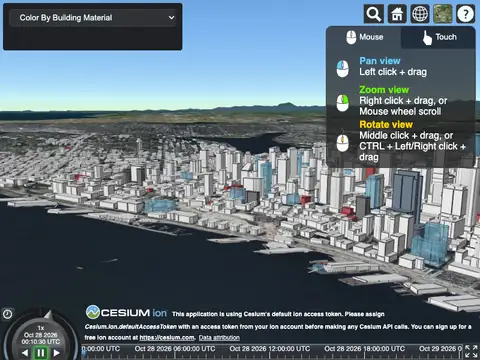Switch to the Mouse instructions tab
The height and width of the screenshot is (360, 480).
click(364, 37)
